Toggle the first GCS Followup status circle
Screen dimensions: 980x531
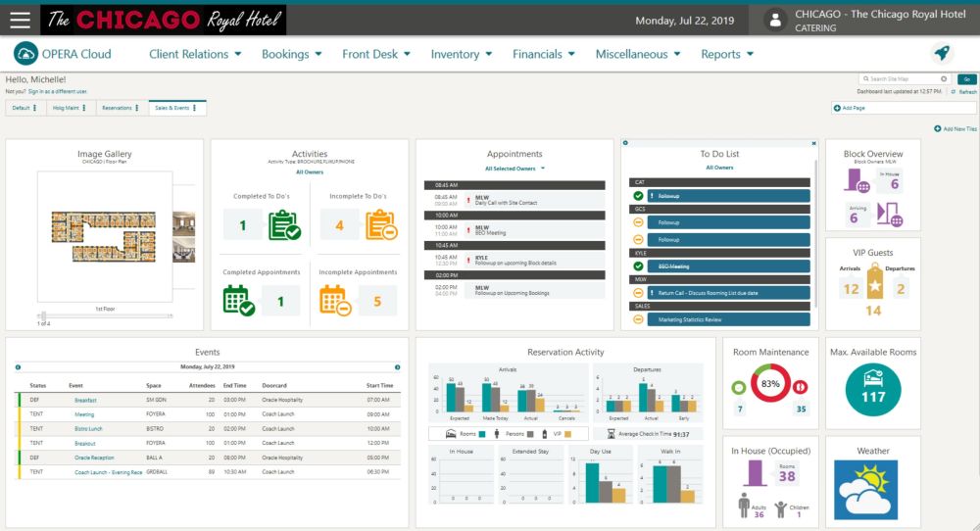[638, 222]
